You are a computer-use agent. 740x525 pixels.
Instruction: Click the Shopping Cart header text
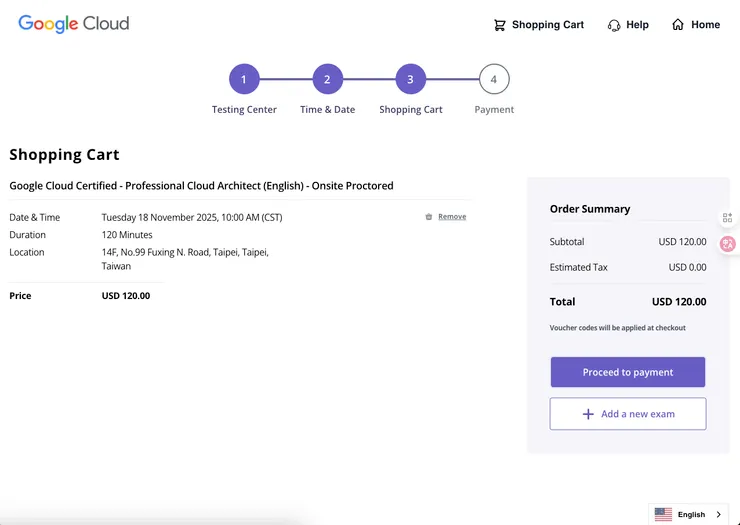(x=547, y=25)
